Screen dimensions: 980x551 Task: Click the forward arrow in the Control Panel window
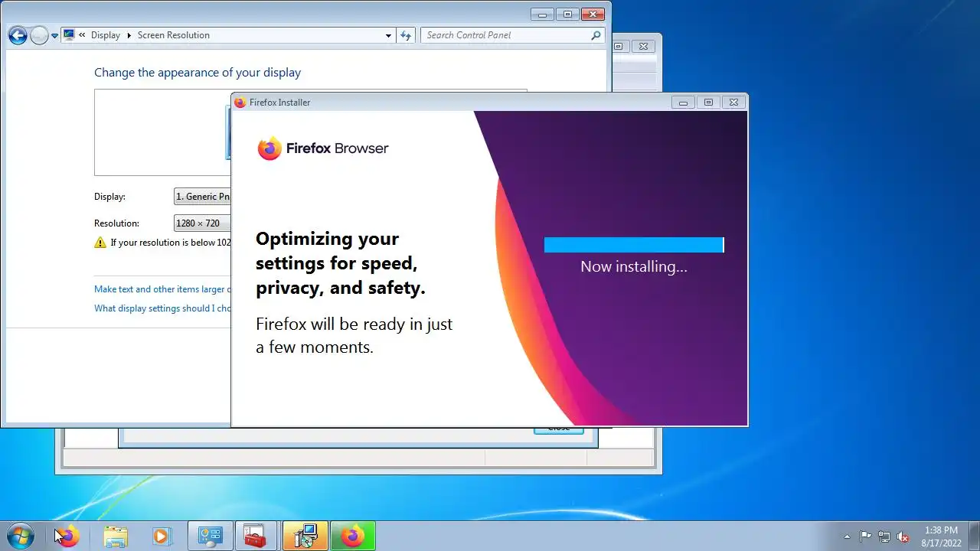(39, 35)
